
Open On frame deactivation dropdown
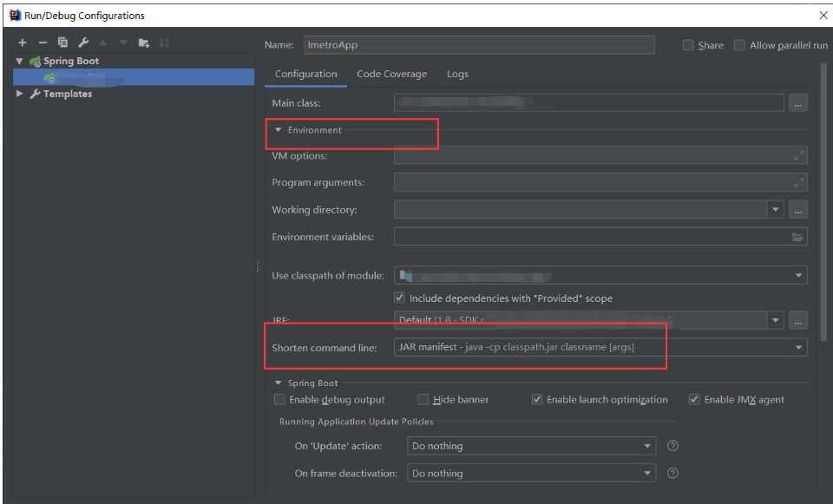[x=647, y=473]
